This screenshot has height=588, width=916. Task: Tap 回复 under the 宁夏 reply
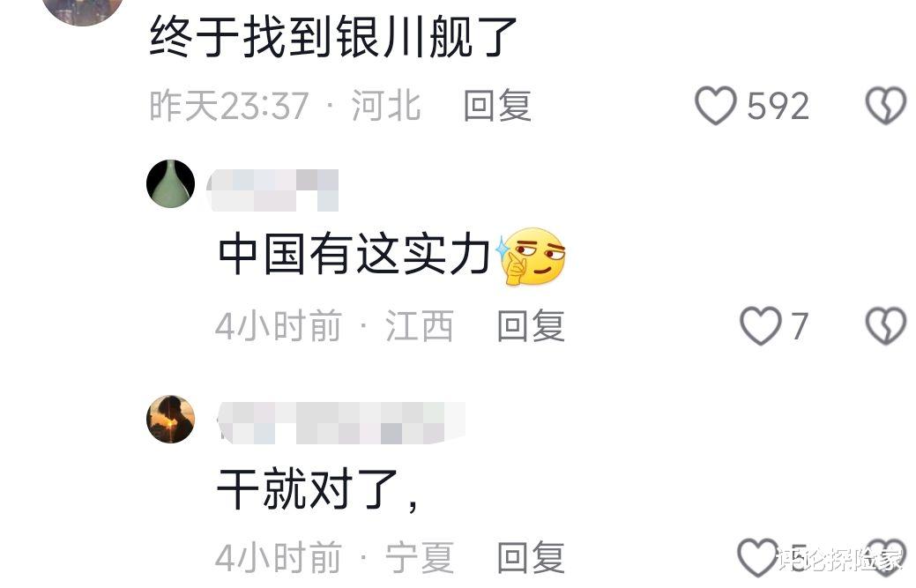(531, 558)
